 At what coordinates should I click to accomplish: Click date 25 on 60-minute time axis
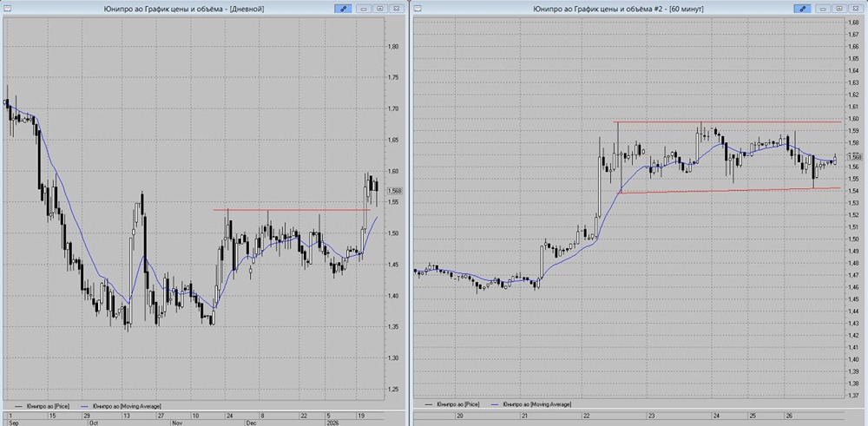click(x=753, y=415)
